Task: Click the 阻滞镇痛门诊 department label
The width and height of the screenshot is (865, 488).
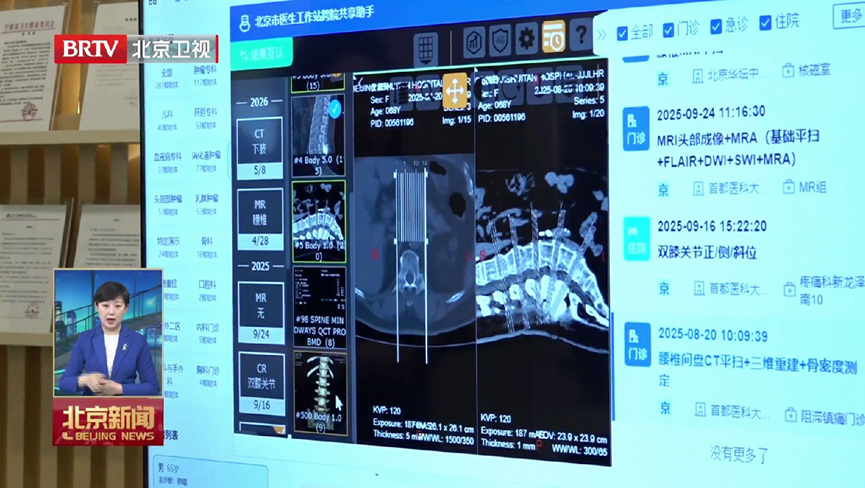Action: point(833,417)
